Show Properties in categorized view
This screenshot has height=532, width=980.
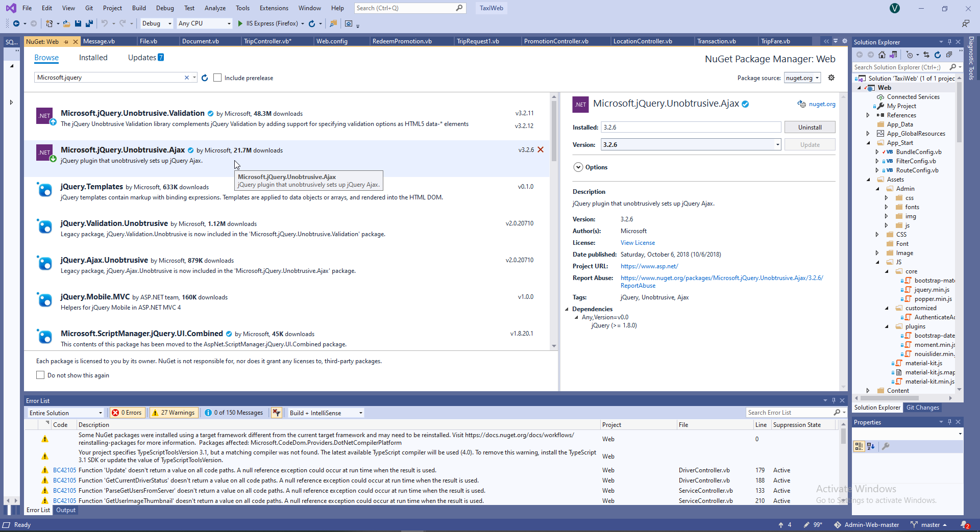click(859, 446)
